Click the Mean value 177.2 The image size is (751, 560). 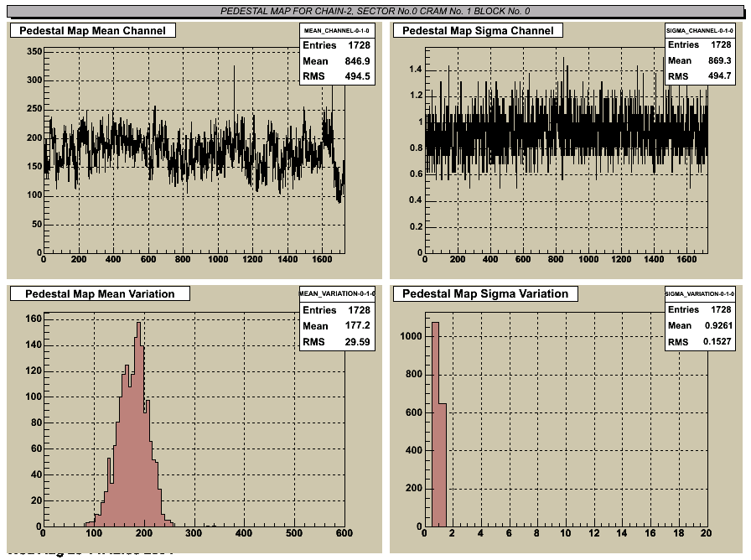(357, 326)
